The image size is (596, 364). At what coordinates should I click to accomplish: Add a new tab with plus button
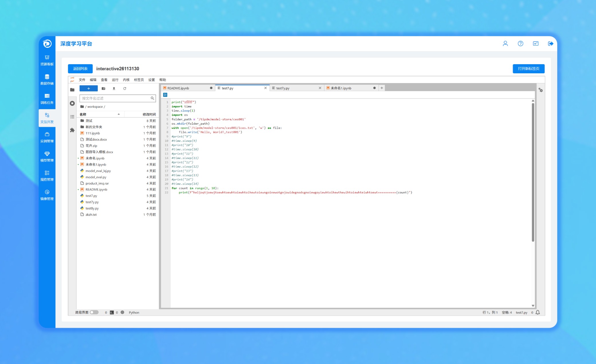coord(382,88)
